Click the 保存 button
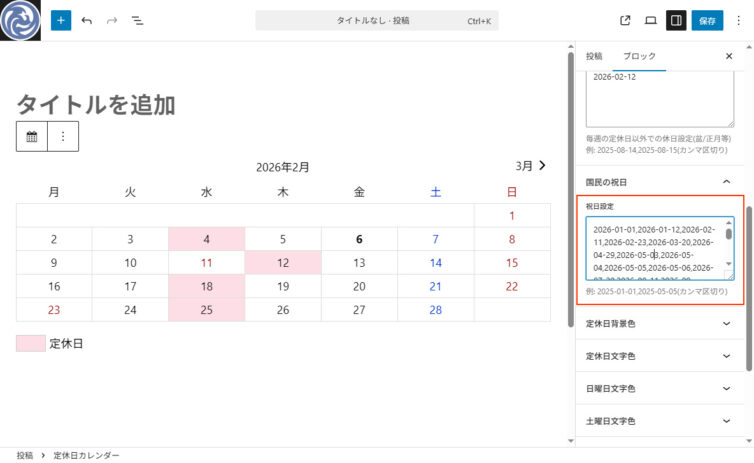Screen dimensions: 754x463 (x=707, y=20)
